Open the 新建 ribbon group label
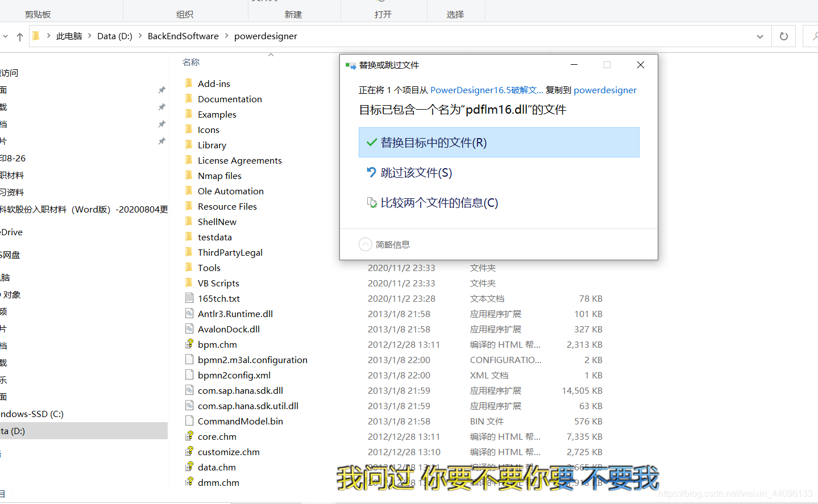818x504 pixels. tap(293, 14)
